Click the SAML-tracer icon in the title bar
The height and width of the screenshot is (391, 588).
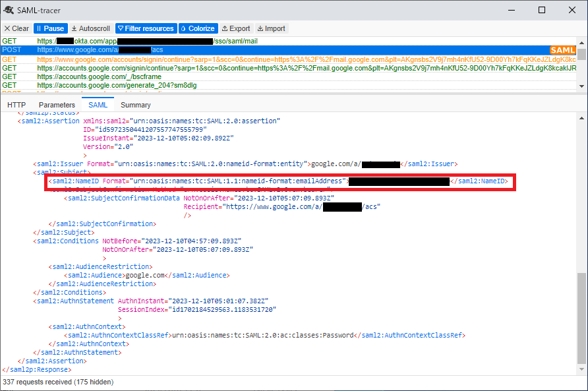point(9,9)
